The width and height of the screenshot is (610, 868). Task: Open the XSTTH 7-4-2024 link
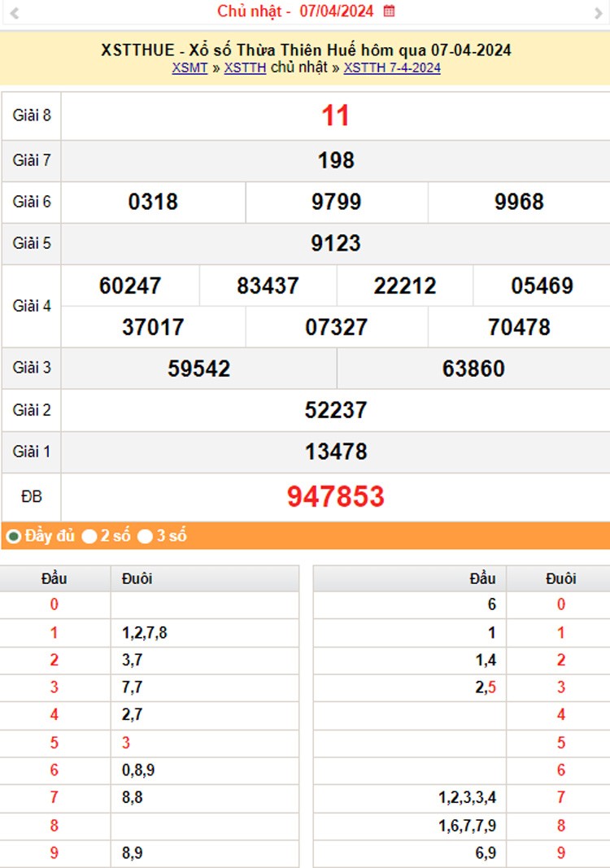click(392, 68)
